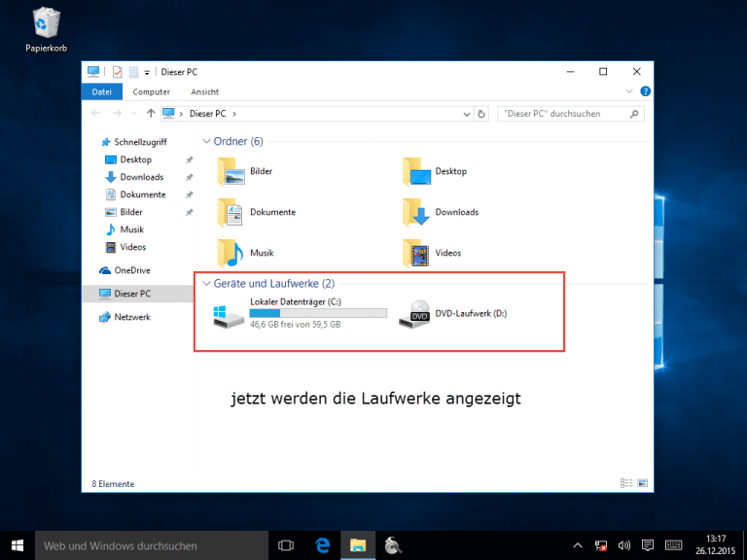The height and width of the screenshot is (560, 747).
Task: Switch to details view in status bar
Action: coord(625,483)
